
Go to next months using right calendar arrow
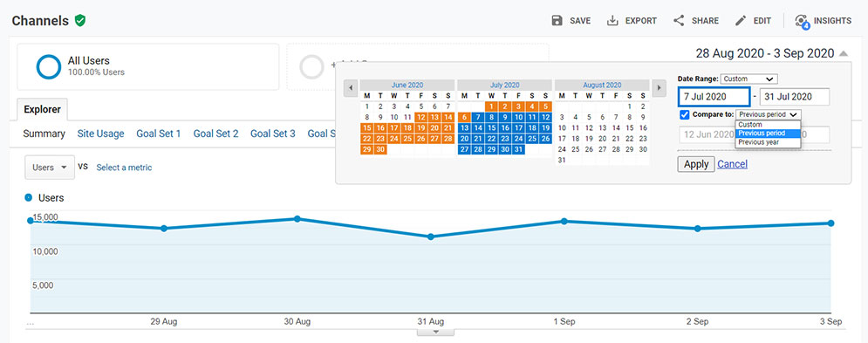coord(658,88)
